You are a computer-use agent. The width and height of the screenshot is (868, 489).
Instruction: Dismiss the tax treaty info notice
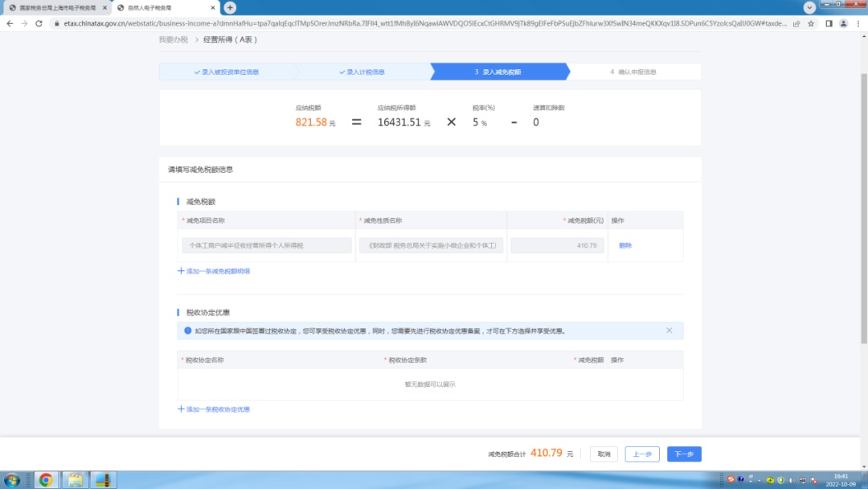click(669, 331)
